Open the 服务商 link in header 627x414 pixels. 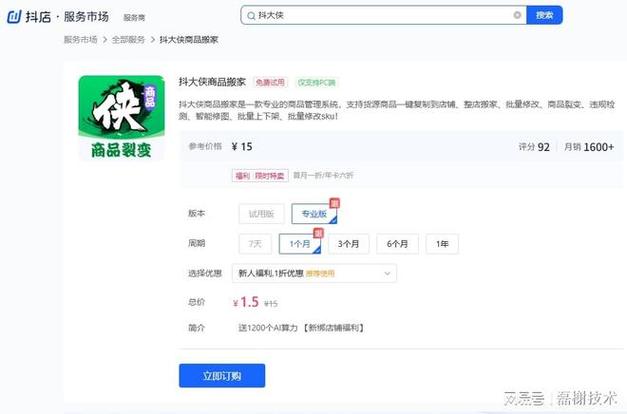134,18
